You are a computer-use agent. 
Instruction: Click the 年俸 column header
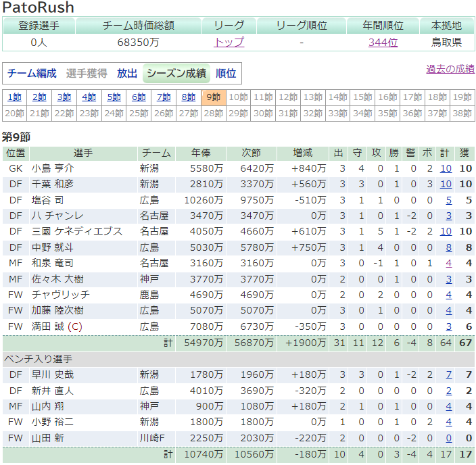(x=201, y=153)
